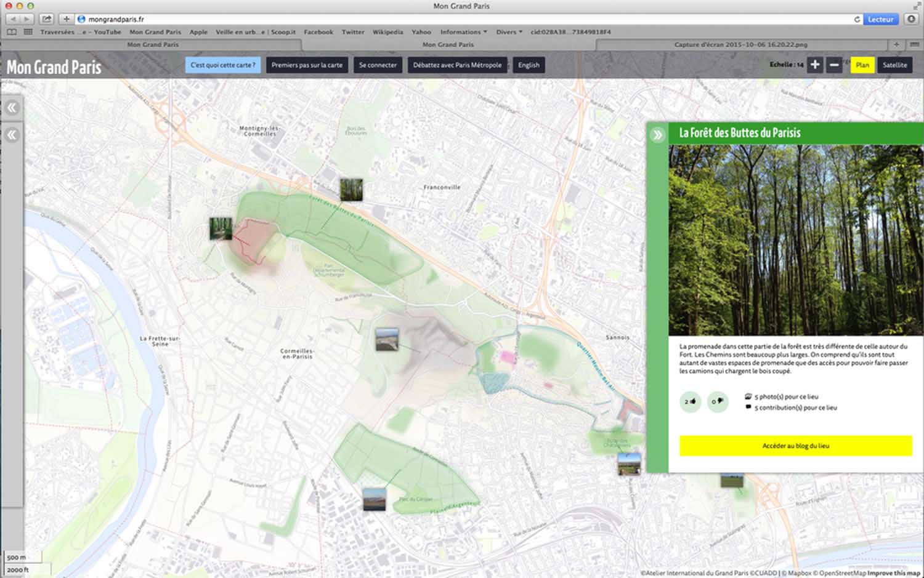Click the Se connecter button
Viewport: 924px width, 578px height.
(378, 65)
